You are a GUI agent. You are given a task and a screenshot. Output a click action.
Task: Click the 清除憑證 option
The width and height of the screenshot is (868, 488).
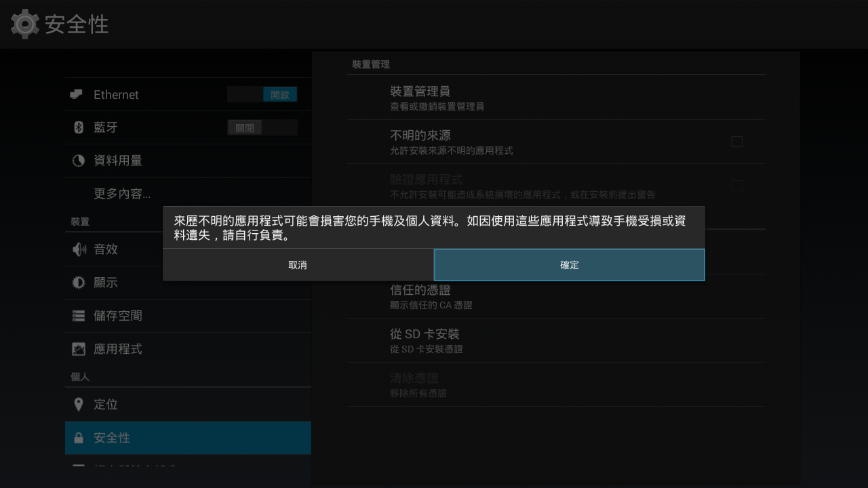(x=556, y=384)
